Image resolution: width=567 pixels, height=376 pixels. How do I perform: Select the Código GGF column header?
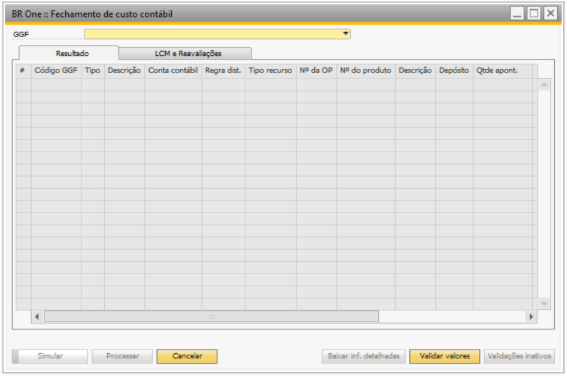point(56,70)
